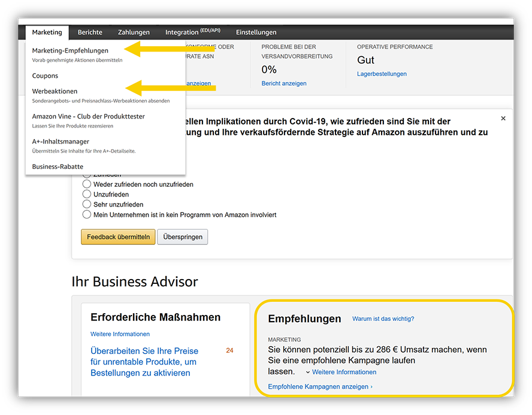This screenshot has height=415, width=532.
Task: Choose Coupons in the Marketing dropdown
Action: pyautogui.click(x=45, y=75)
